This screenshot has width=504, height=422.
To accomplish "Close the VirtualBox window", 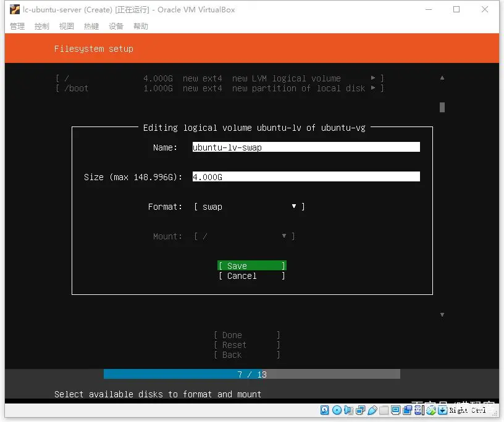I will pos(485,10).
